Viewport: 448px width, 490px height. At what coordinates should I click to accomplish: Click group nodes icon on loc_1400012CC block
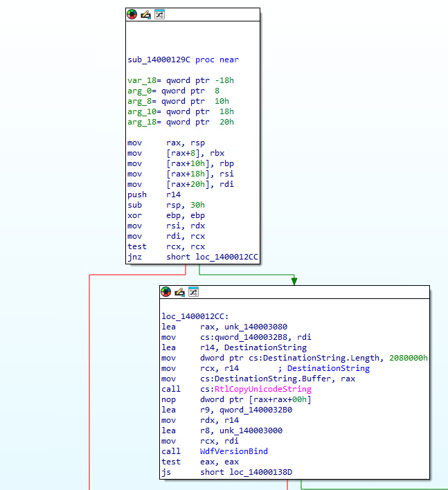tap(193, 291)
